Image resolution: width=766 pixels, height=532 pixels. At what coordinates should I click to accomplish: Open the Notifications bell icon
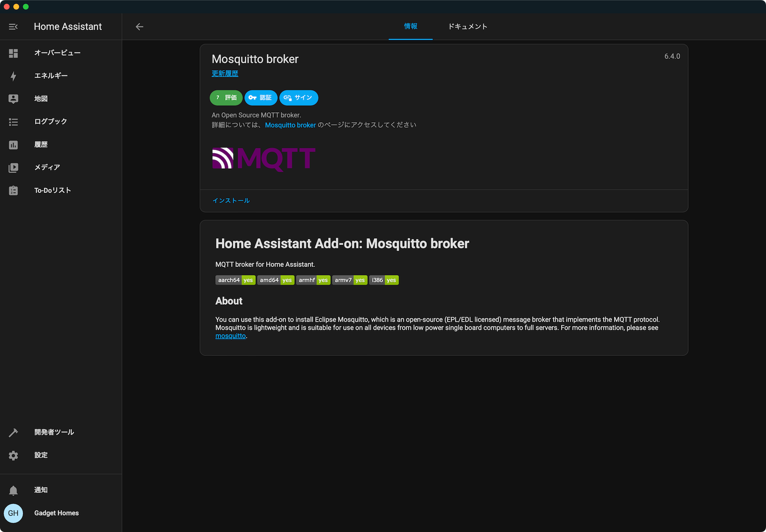13,490
